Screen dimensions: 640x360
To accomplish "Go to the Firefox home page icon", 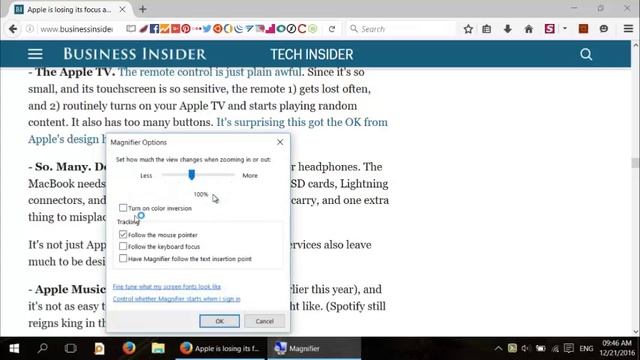I will (529, 29).
